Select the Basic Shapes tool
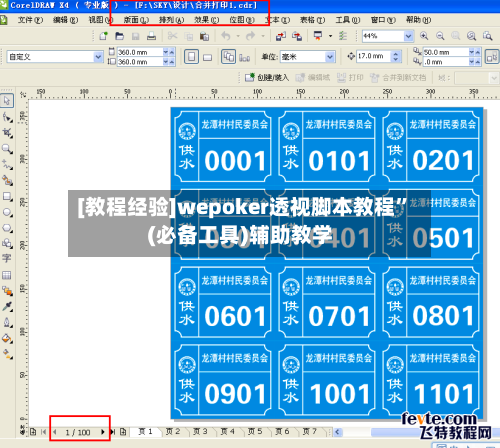The image size is (500, 448). tap(7, 243)
